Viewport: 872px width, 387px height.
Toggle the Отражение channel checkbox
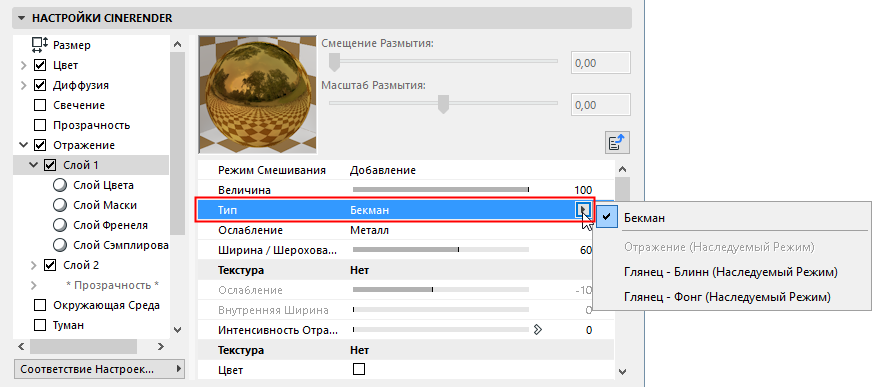(40, 145)
